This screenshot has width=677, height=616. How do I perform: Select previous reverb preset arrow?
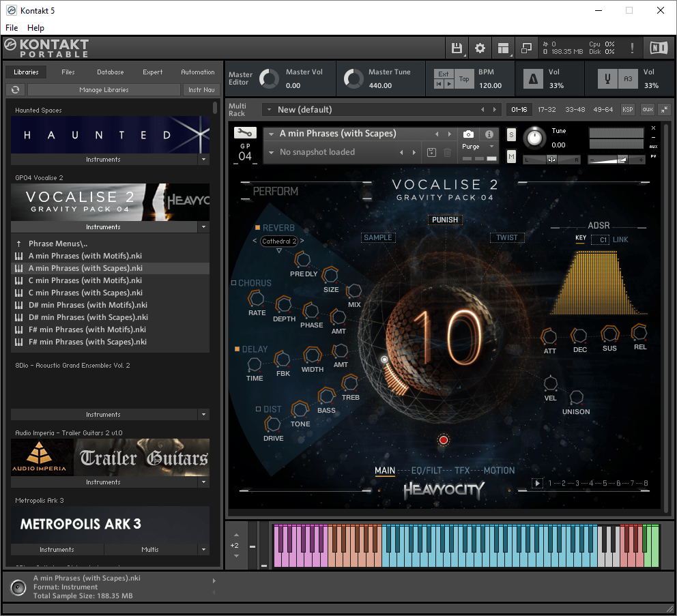(x=255, y=241)
